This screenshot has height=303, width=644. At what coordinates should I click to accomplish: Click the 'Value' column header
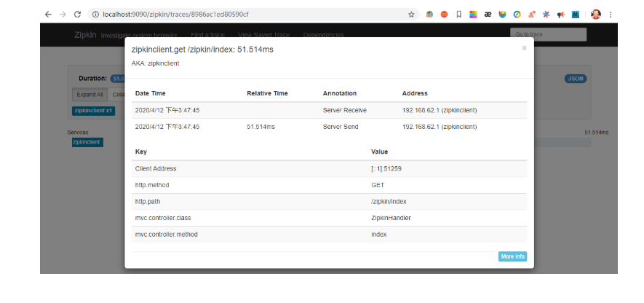tap(380, 151)
